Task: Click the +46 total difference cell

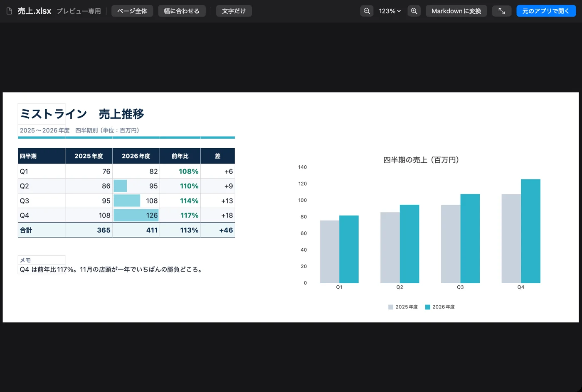Action: [x=218, y=230]
